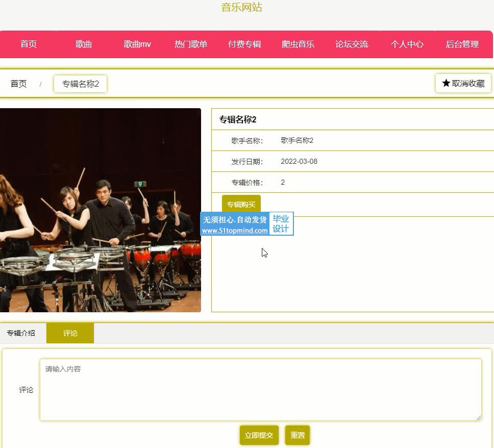Open the 首页 navigation menu item
This screenshot has height=448, width=494.
point(29,44)
